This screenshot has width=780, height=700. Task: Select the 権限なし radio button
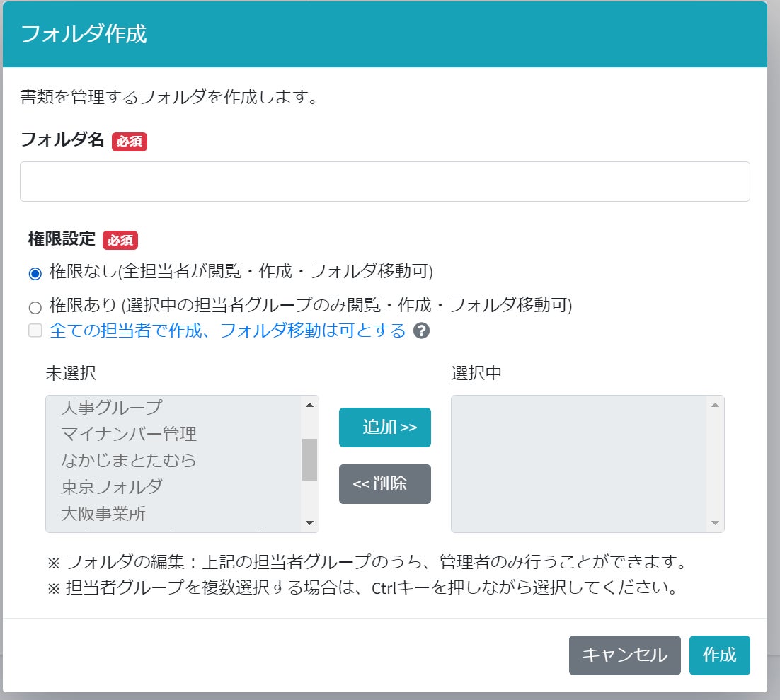pyautogui.click(x=35, y=273)
